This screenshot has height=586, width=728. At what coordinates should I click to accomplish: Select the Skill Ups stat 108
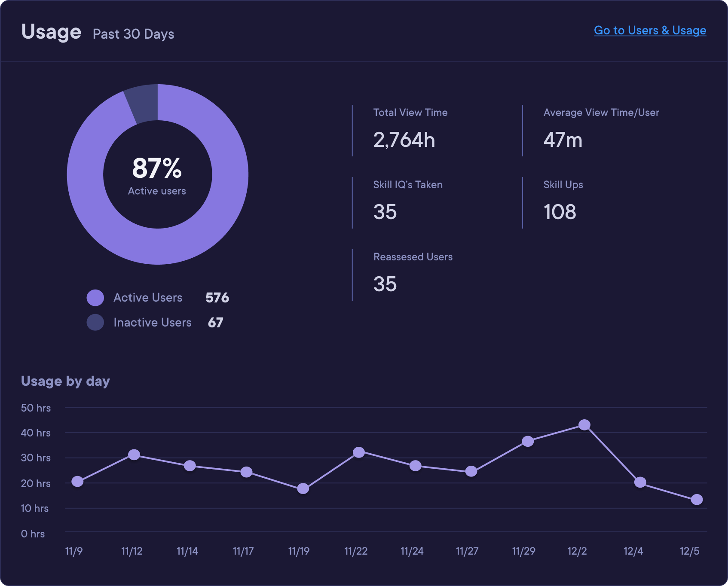560,211
